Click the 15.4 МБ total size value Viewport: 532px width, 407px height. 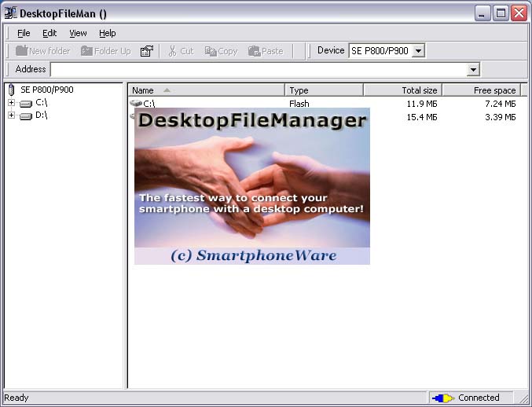(x=422, y=117)
